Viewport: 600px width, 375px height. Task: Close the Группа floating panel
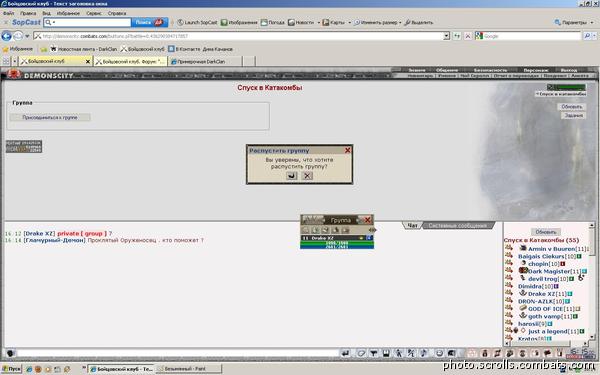coord(367,220)
